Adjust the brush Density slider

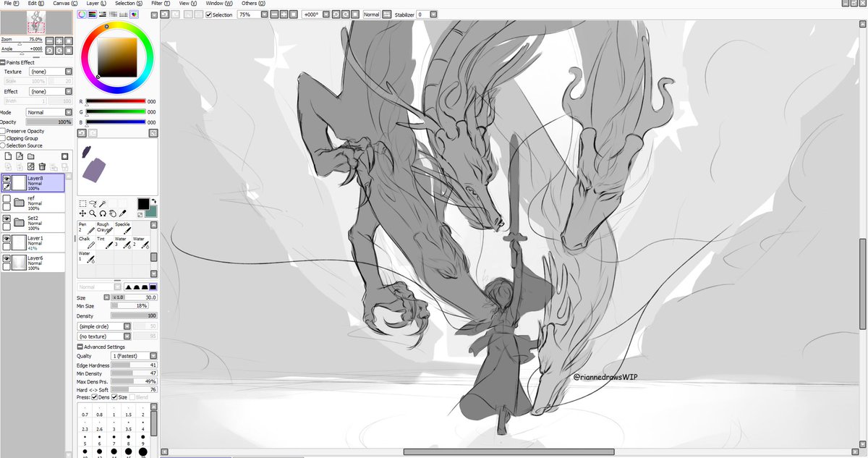tap(134, 316)
